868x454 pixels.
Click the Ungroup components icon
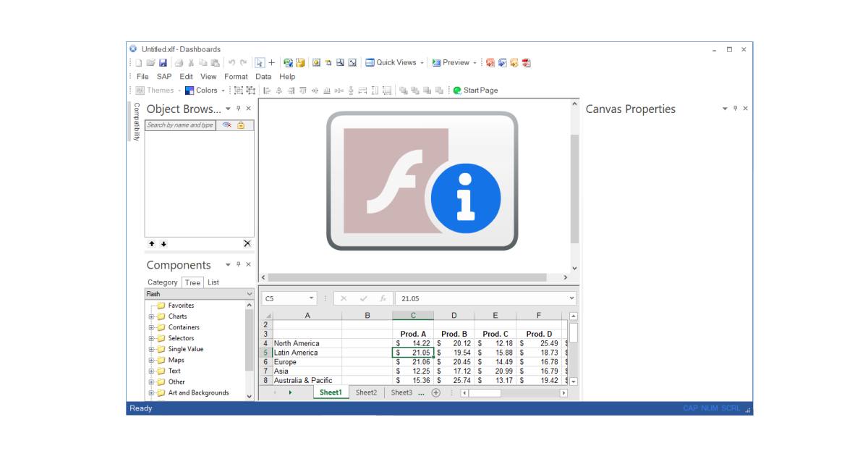250,91
